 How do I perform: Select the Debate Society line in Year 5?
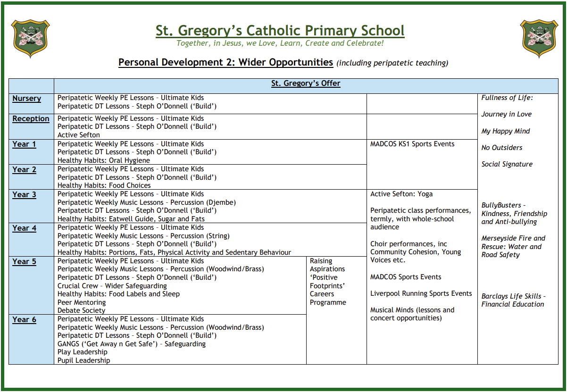pos(82,310)
